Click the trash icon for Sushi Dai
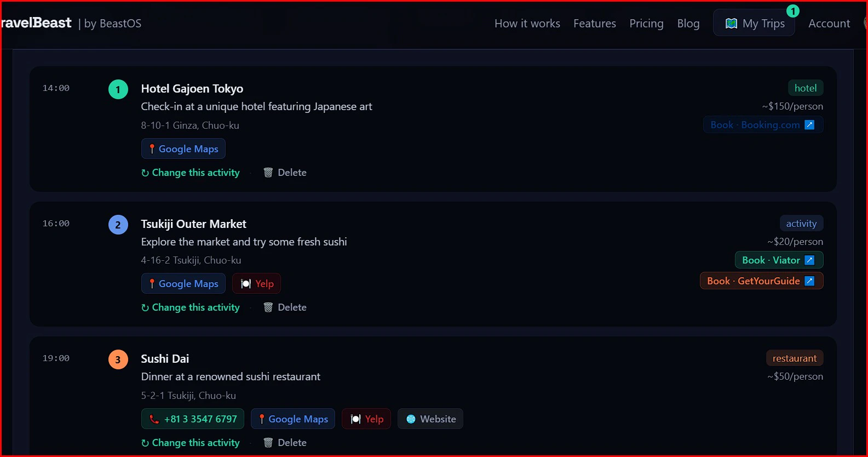The height and width of the screenshot is (457, 868). 268,443
